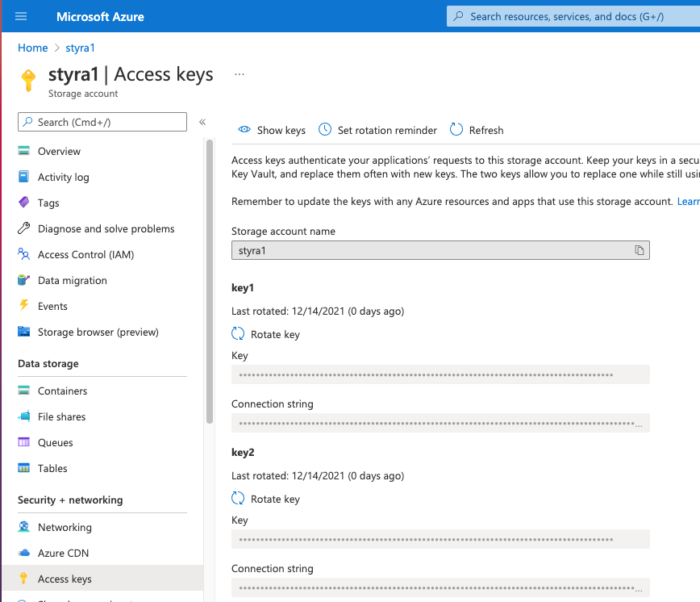Click the wrench Diagnose icon
The image size is (700, 602).
23,228
